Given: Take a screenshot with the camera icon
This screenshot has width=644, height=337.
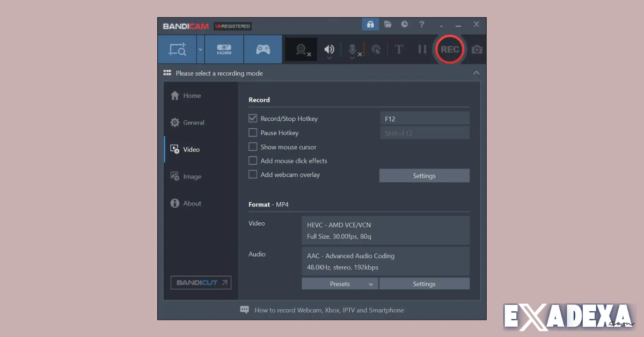Looking at the screenshot, I should point(477,49).
